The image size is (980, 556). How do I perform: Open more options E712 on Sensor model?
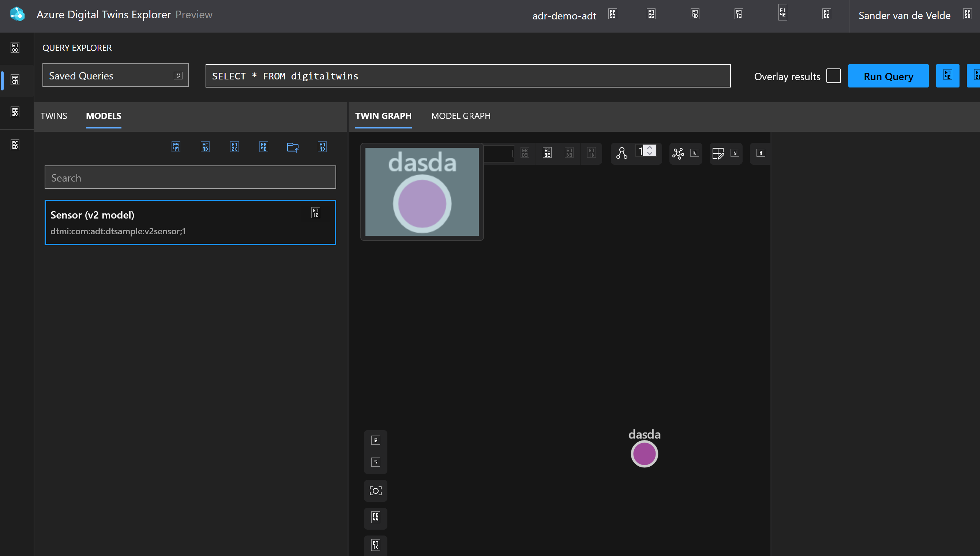(316, 213)
